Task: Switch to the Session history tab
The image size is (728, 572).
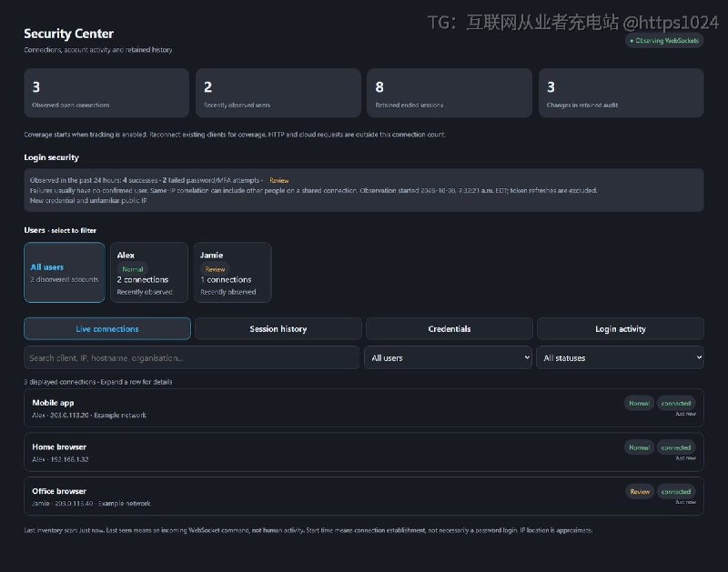Action: click(278, 328)
